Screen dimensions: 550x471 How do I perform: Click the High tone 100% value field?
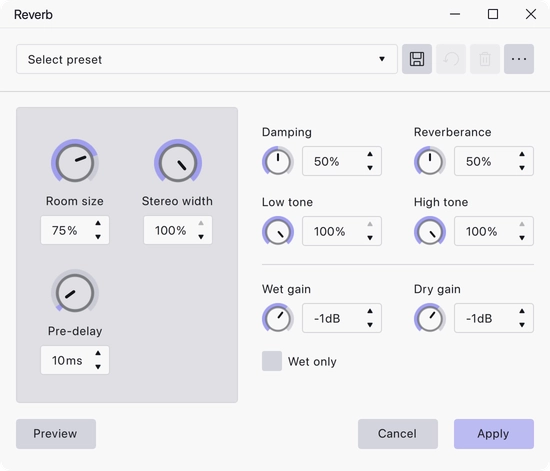tap(494, 231)
